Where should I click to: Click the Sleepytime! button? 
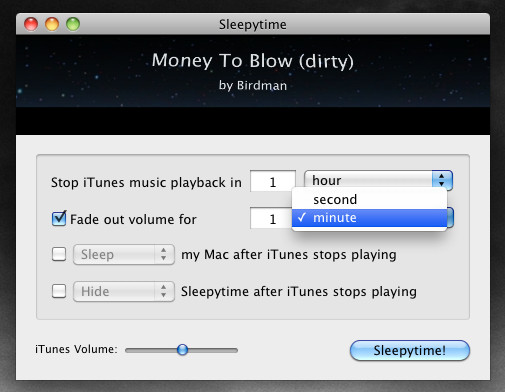click(x=410, y=350)
